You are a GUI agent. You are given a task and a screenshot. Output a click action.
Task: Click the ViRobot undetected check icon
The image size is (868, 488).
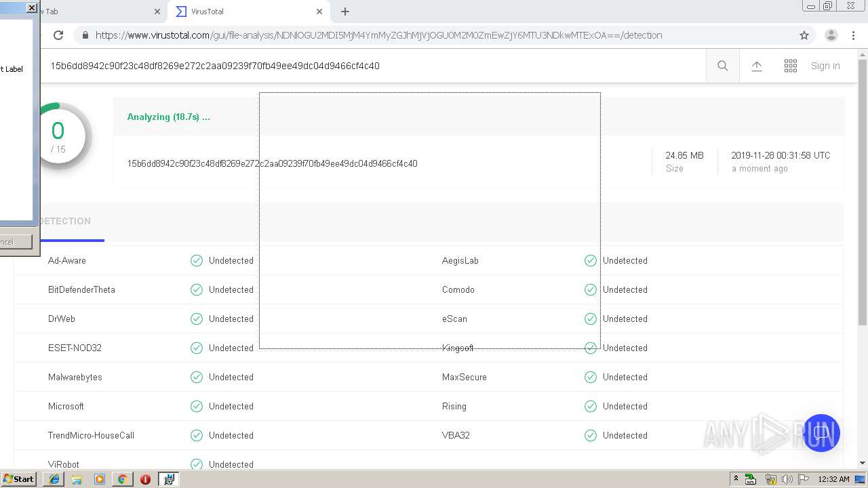click(197, 464)
